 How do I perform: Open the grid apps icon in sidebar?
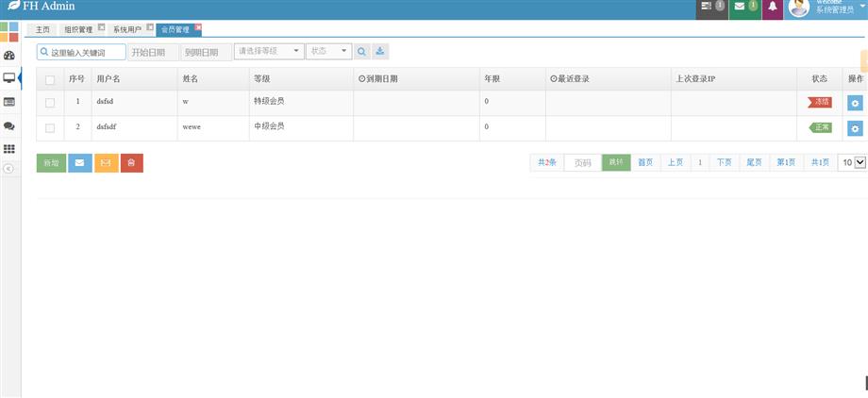coord(9,149)
